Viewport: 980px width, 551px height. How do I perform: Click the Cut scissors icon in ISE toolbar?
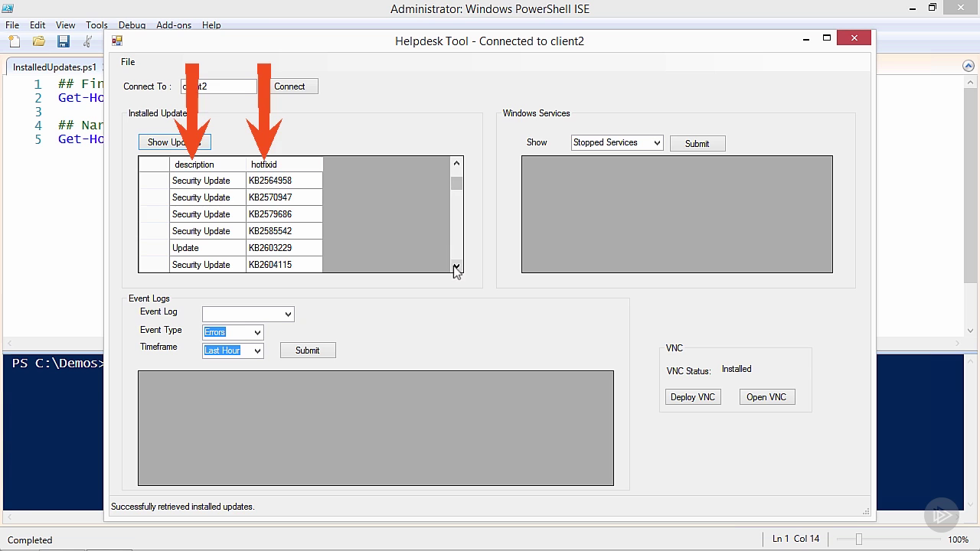tap(87, 41)
